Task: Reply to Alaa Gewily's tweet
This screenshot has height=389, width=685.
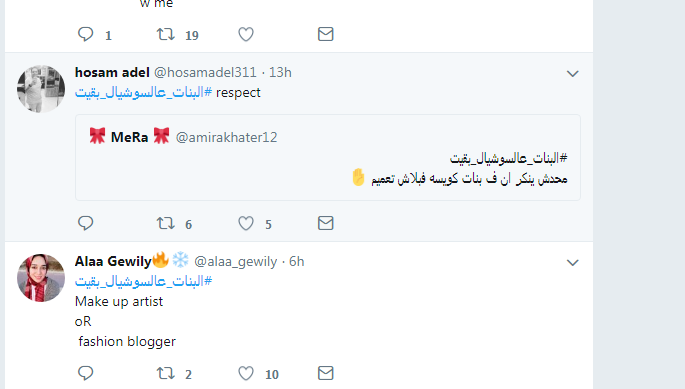Action: pos(86,373)
